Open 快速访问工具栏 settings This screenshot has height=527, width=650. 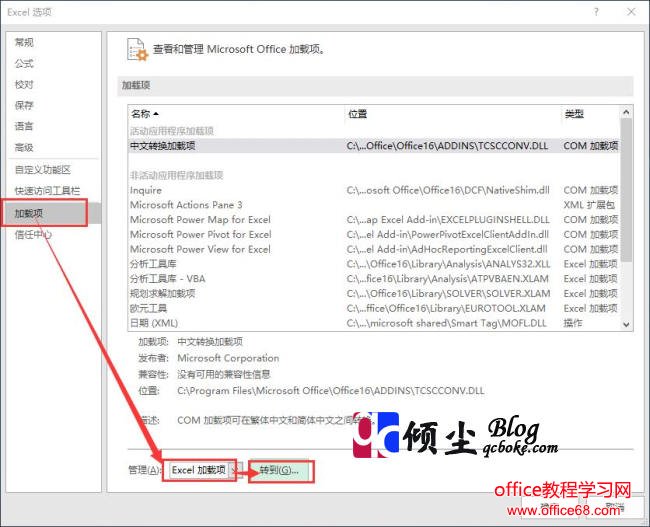coord(47,191)
